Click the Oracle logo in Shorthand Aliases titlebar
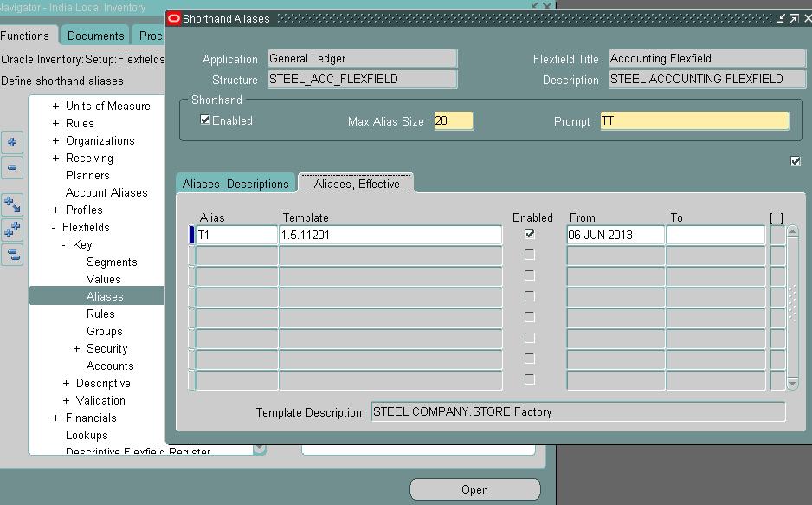This screenshot has width=812, height=505. pyautogui.click(x=172, y=17)
